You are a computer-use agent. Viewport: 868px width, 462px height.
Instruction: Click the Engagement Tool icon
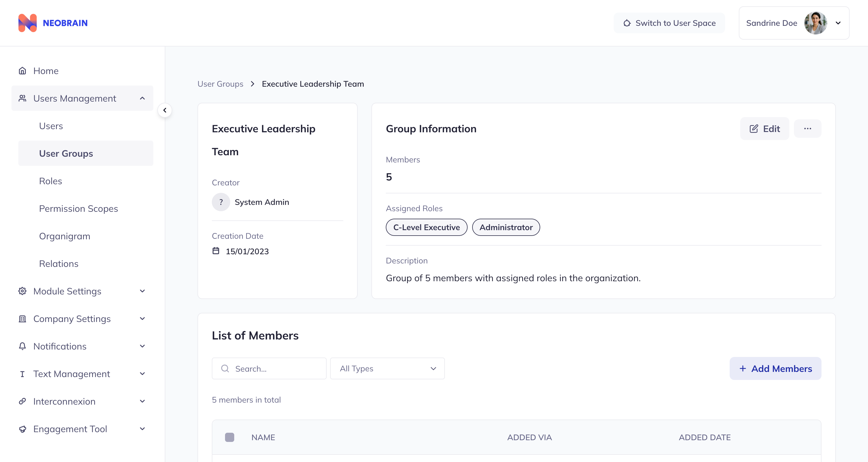pyautogui.click(x=22, y=429)
